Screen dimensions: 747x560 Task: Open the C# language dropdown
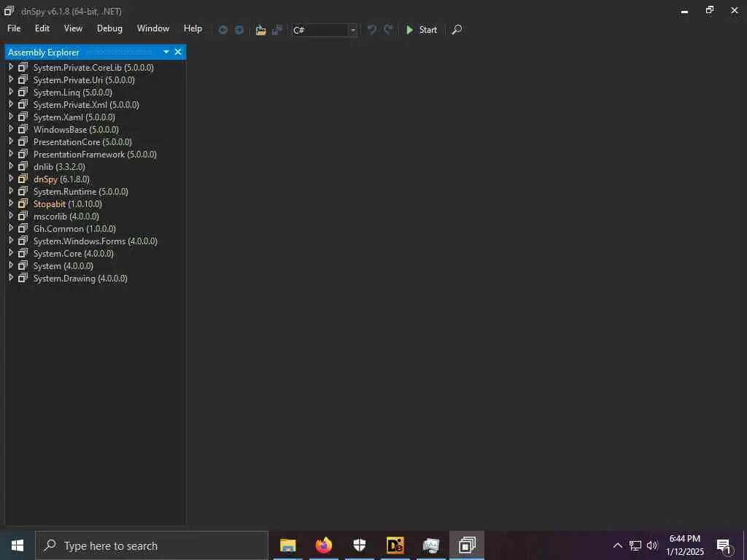(x=352, y=30)
